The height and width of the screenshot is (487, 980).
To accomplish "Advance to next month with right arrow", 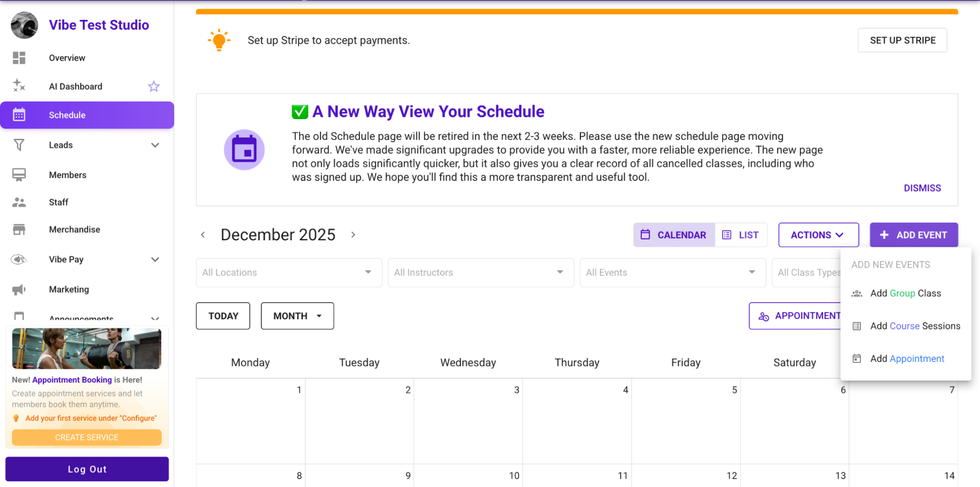I will (x=353, y=235).
